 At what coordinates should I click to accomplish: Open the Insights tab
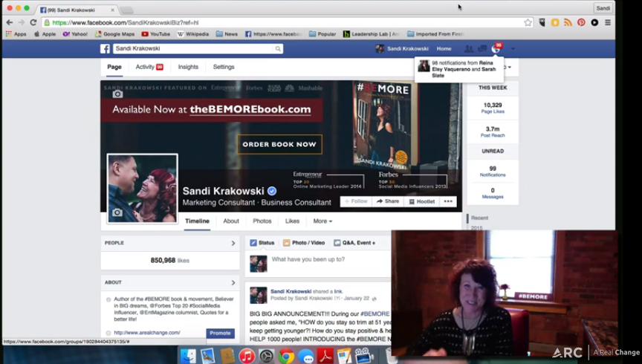(188, 67)
